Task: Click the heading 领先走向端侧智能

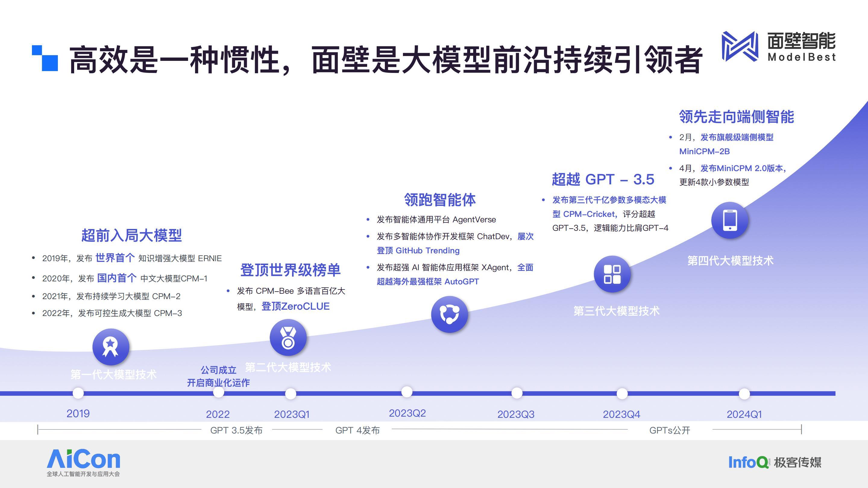Action: [736, 117]
